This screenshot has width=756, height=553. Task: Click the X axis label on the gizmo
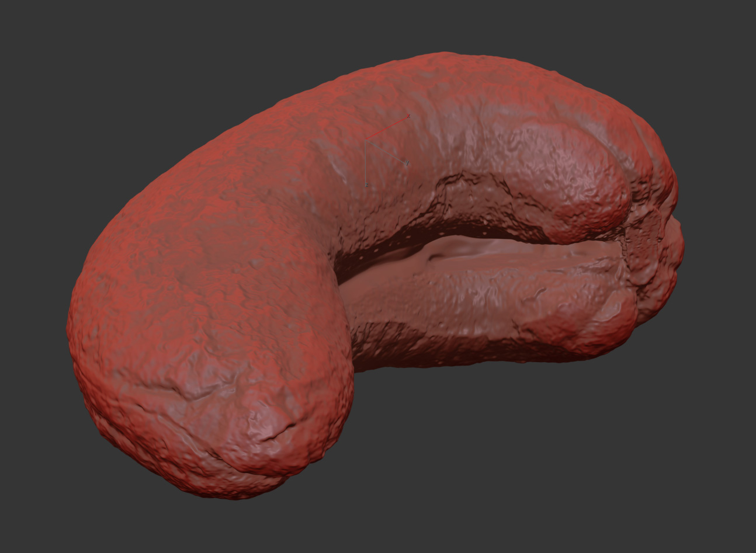click(x=408, y=117)
